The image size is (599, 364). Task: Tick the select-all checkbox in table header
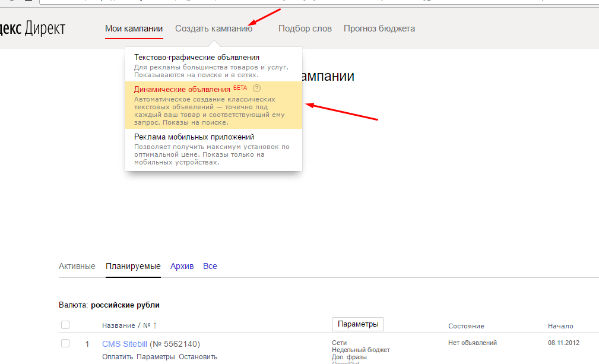65,325
